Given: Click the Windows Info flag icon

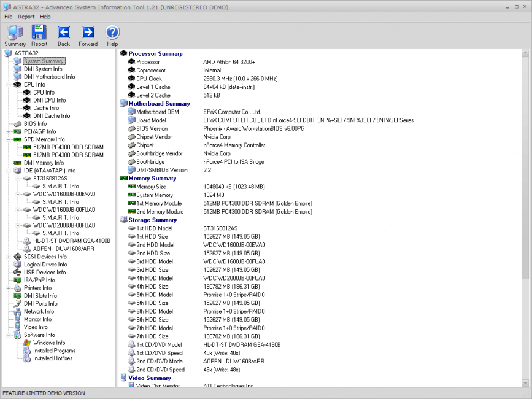Looking at the screenshot, I should point(27,343).
